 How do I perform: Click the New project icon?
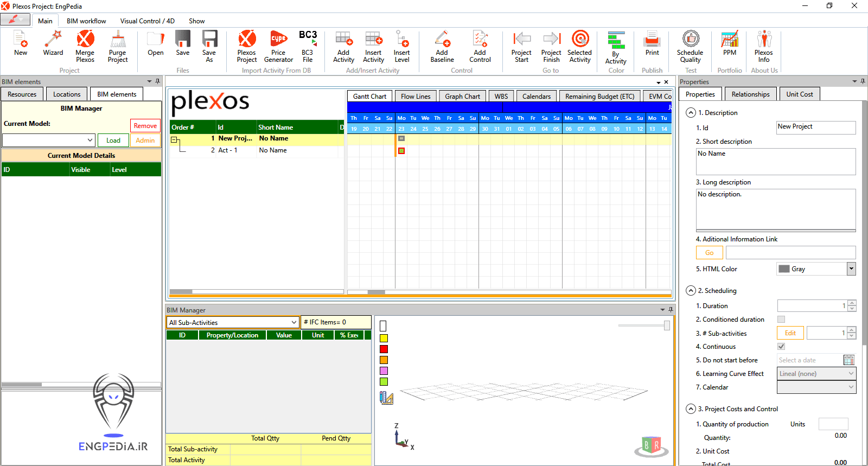(x=21, y=43)
